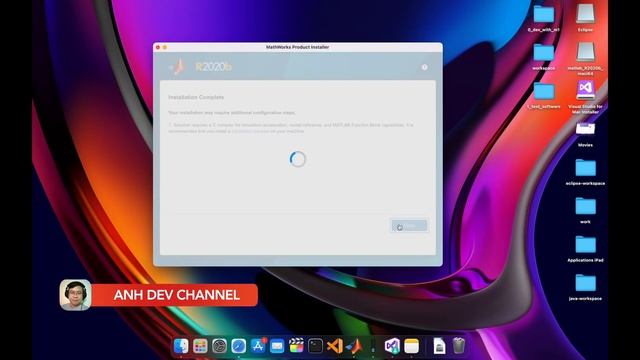Open the document stack in the Dock
The image size is (640, 360).
(x=439, y=346)
